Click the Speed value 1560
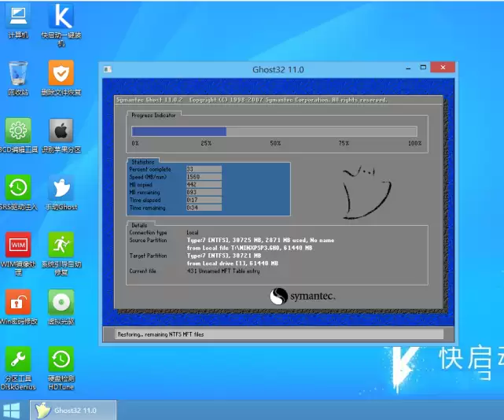 click(204, 176)
